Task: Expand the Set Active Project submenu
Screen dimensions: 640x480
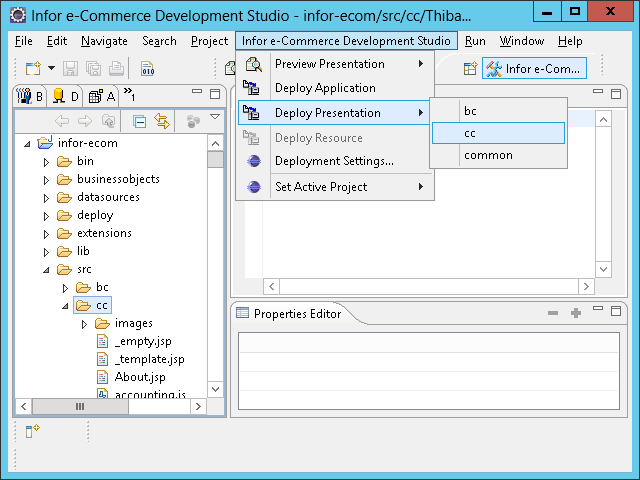Action: [421, 186]
